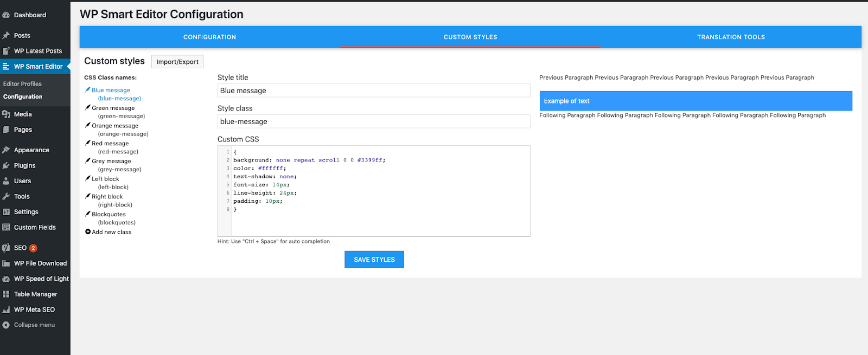This screenshot has height=355, width=868.
Task: Open the Configuration tab
Action: (209, 37)
